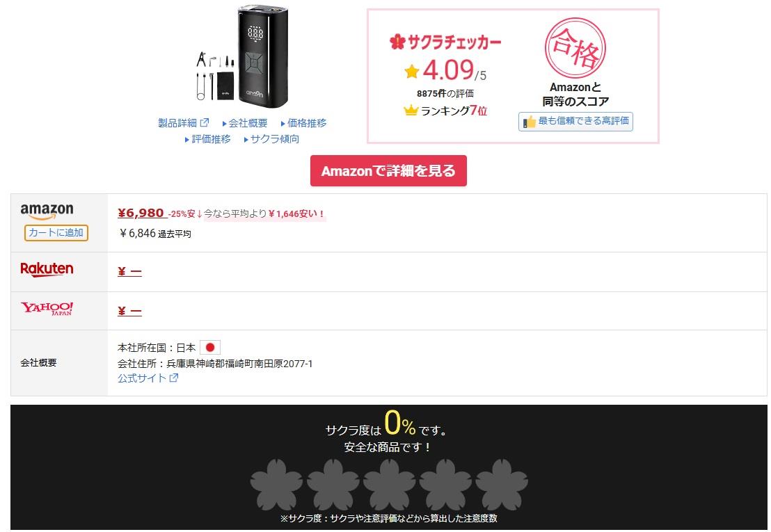The image size is (771, 532).
Task: Click the Rakuten logo
Action: point(47,269)
